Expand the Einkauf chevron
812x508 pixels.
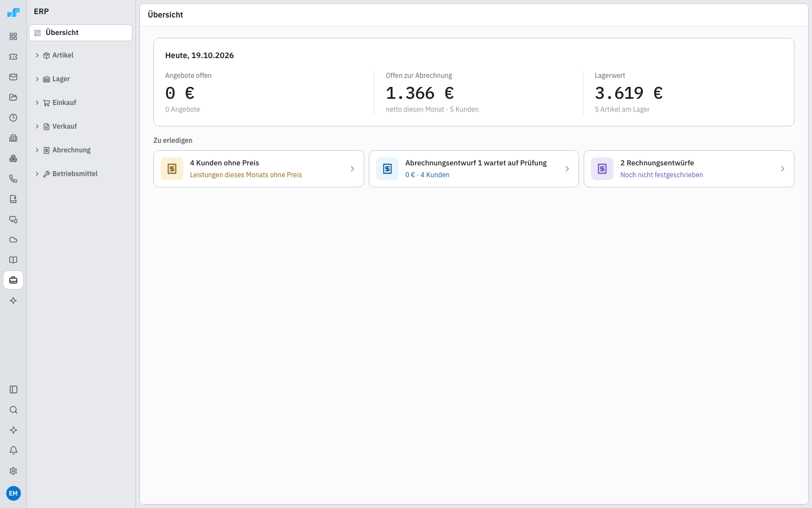(37, 103)
